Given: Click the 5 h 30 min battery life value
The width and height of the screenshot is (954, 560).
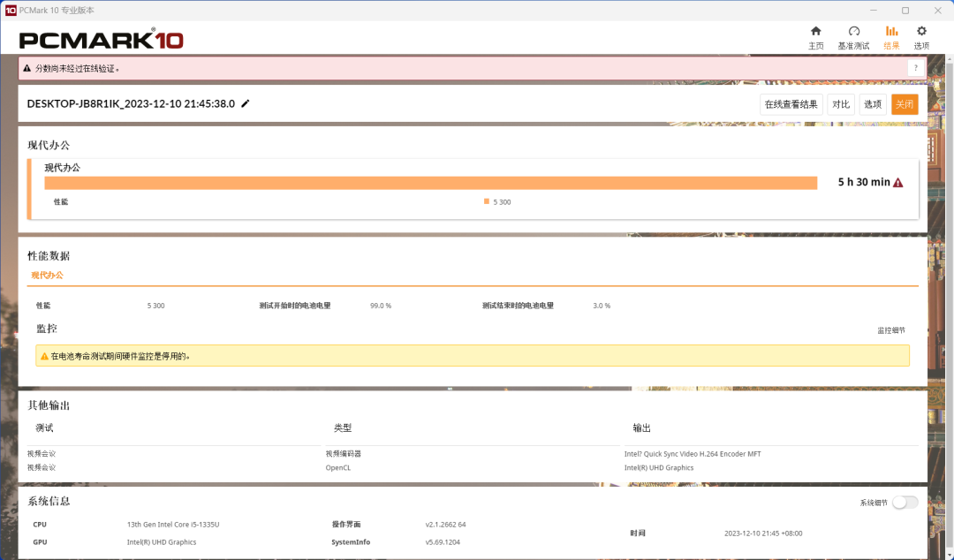Looking at the screenshot, I should pyautogui.click(x=864, y=182).
